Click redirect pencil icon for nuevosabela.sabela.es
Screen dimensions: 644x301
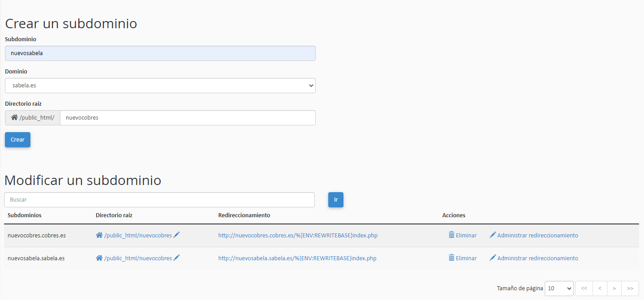[493, 258]
